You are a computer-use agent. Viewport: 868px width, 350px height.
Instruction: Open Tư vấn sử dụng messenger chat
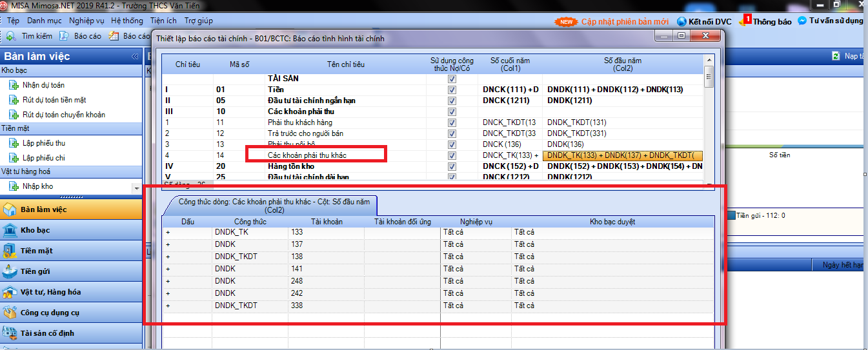(x=802, y=21)
